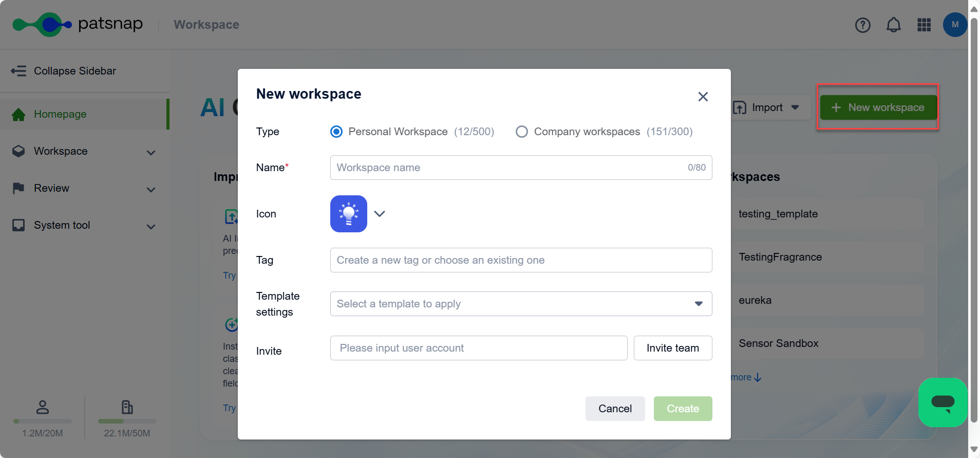Expand the icon picker chevron
The image size is (980, 458).
[380, 214]
